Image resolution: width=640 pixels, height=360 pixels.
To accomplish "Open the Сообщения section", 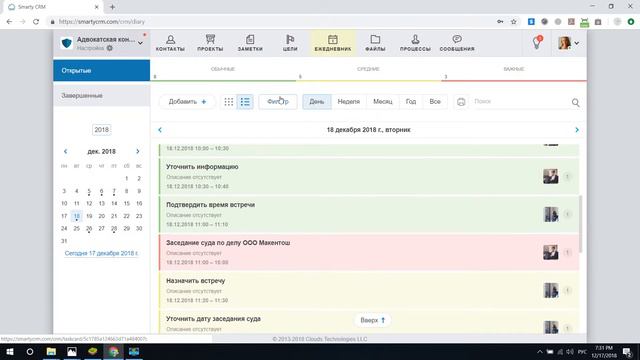I will coord(457,43).
